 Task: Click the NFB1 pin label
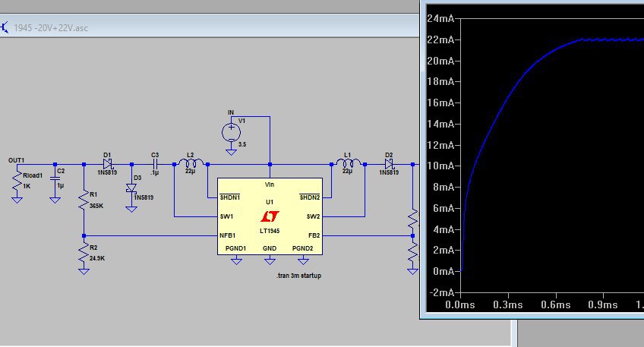coord(228,235)
